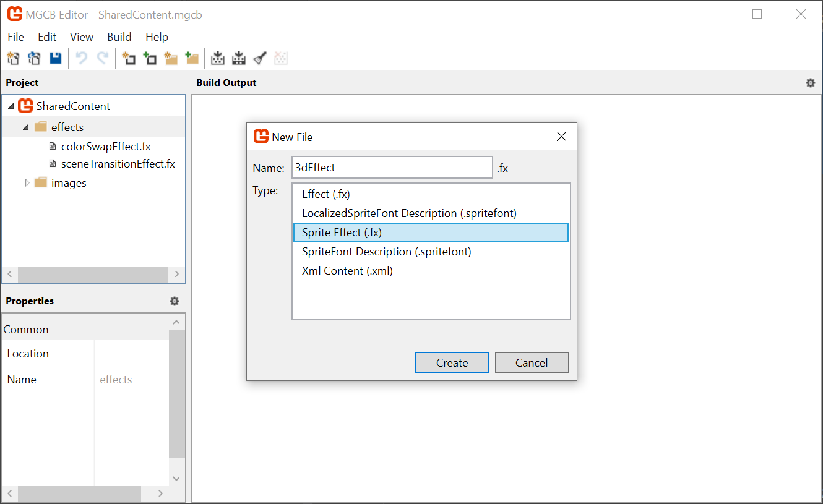Open the Properties panel settings gear
This screenshot has width=823, height=504.
(174, 301)
